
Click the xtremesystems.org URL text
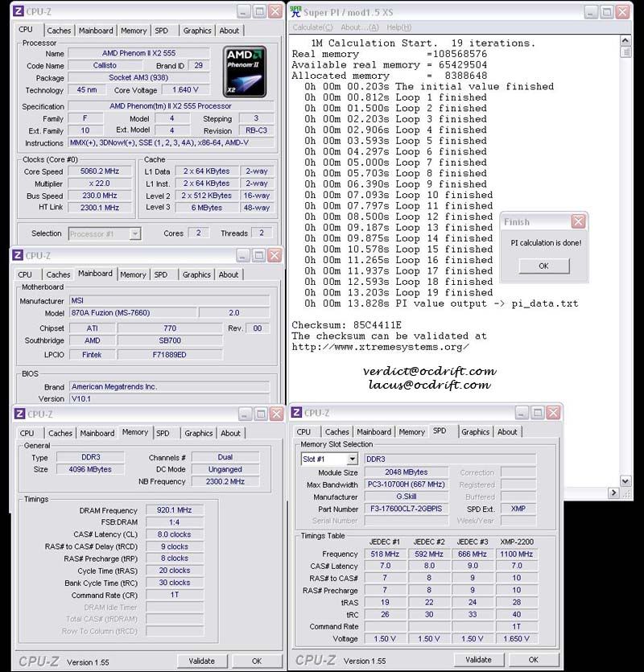coord(380,347)
